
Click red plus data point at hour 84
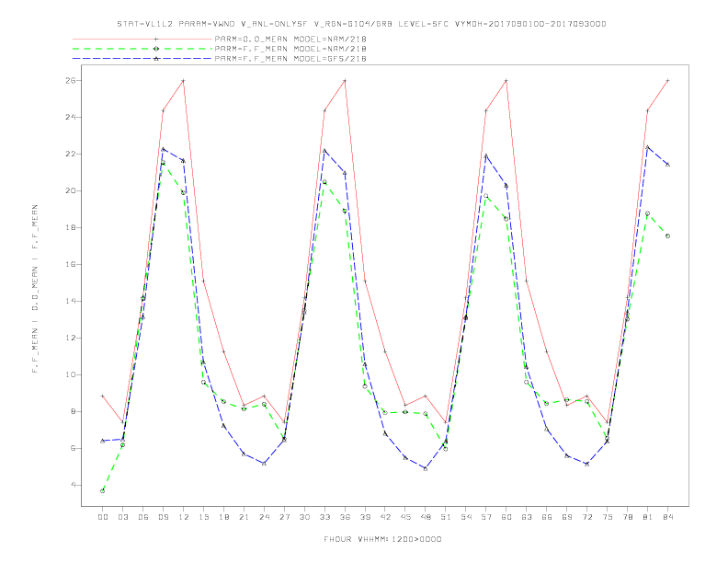tap(667, 80)
